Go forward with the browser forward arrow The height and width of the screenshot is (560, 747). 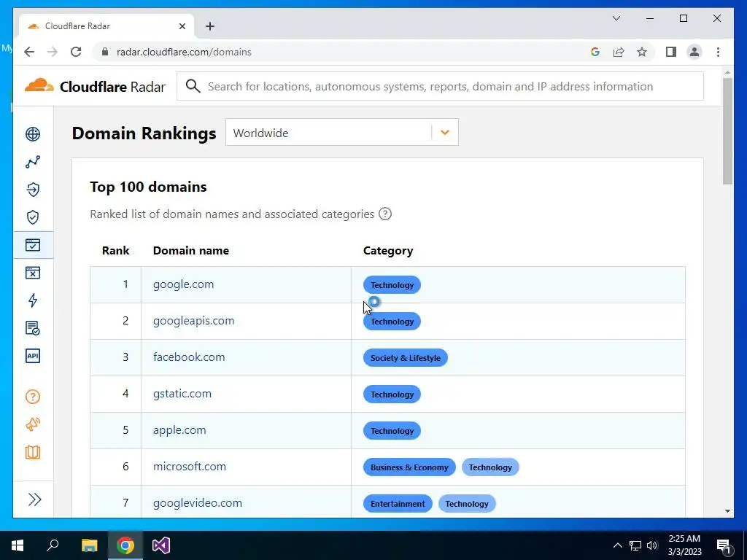(x=53, y=52)
